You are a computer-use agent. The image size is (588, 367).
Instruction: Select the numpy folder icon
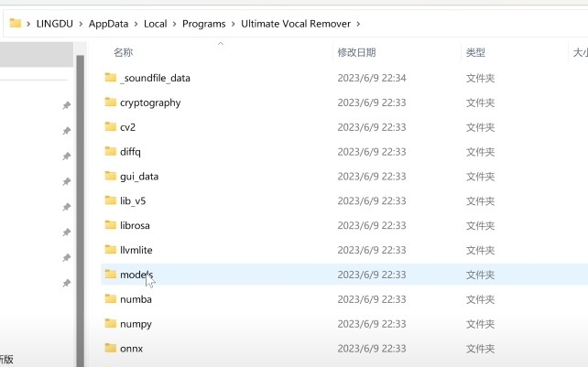pos(110,323)
